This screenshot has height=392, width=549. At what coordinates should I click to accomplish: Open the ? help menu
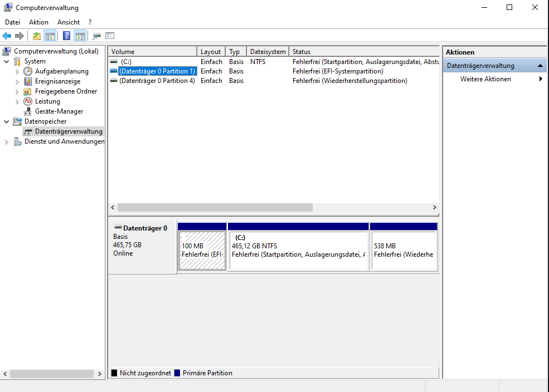[90, 22]
